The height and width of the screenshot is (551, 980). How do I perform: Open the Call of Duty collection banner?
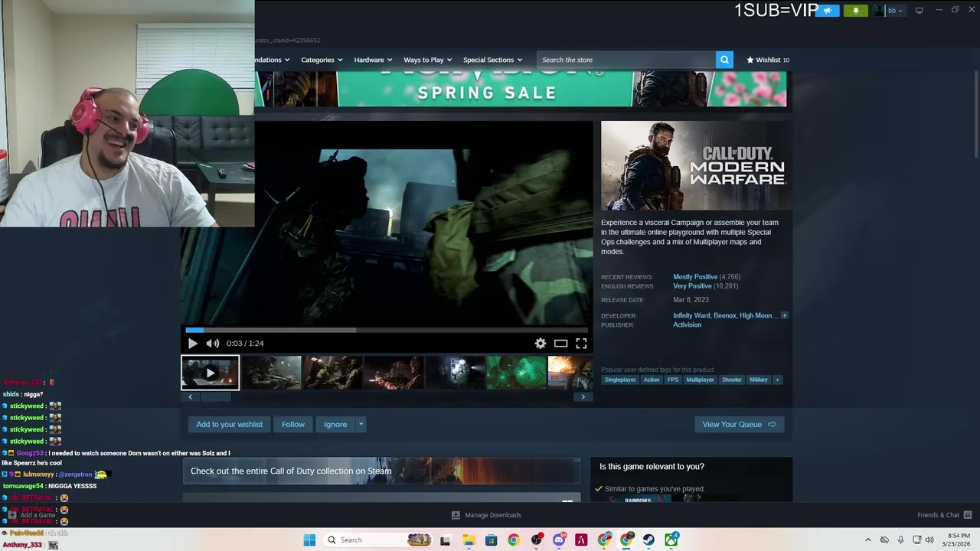pyautogui.click(x=381, y=471)
